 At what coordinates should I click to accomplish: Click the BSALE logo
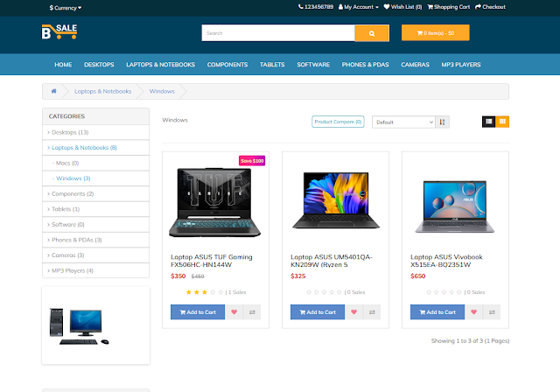(x=59, y=31)
